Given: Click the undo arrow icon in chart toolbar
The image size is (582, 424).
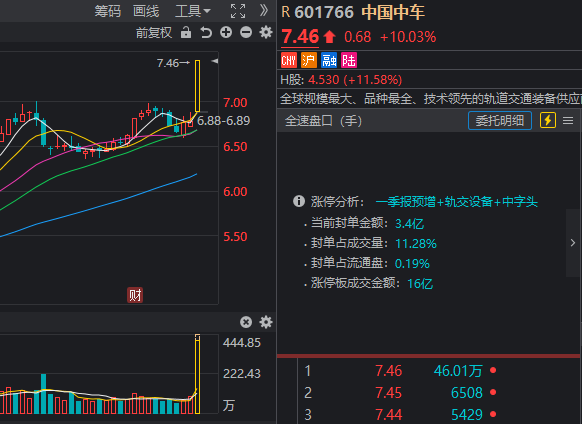Looking at the screenshot, I should pyautogui.click(x=206, y=33).
